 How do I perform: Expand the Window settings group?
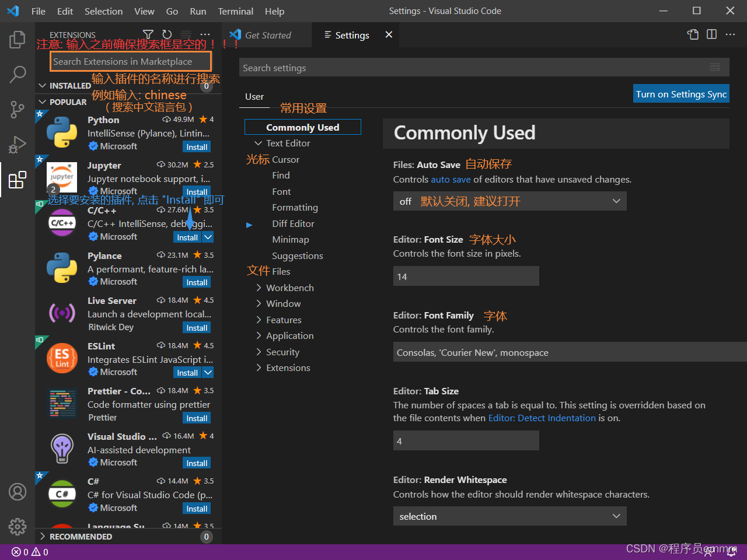(258, 303)
